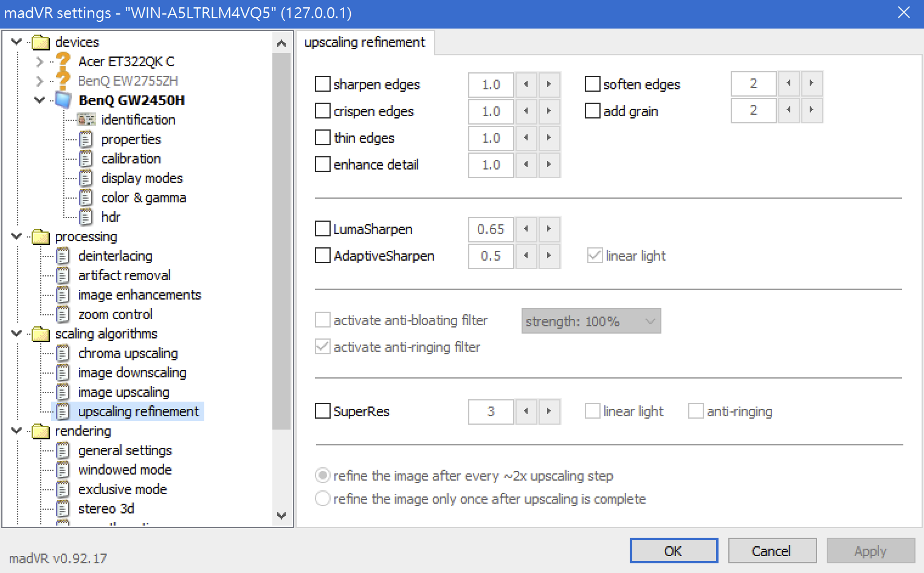Select refine after every ~2x upscaling step
Viewport: 924px width, 573px height.
coord(323,475)
